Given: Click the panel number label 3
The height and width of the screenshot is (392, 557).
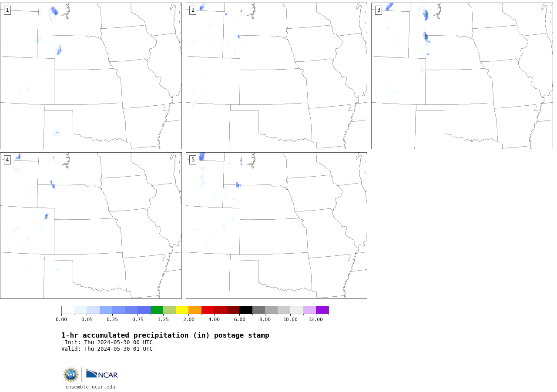Looking at the screenshot, I should [379, 10].
